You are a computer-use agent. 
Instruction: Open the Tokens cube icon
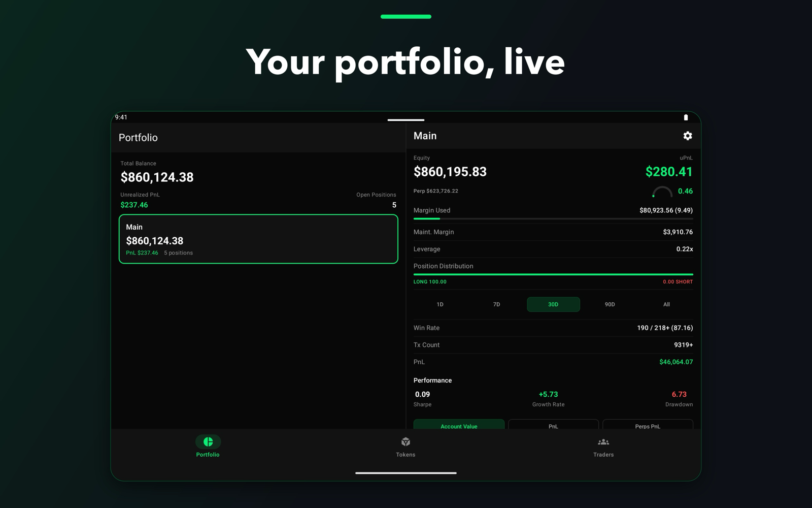[x=405, y=441]
